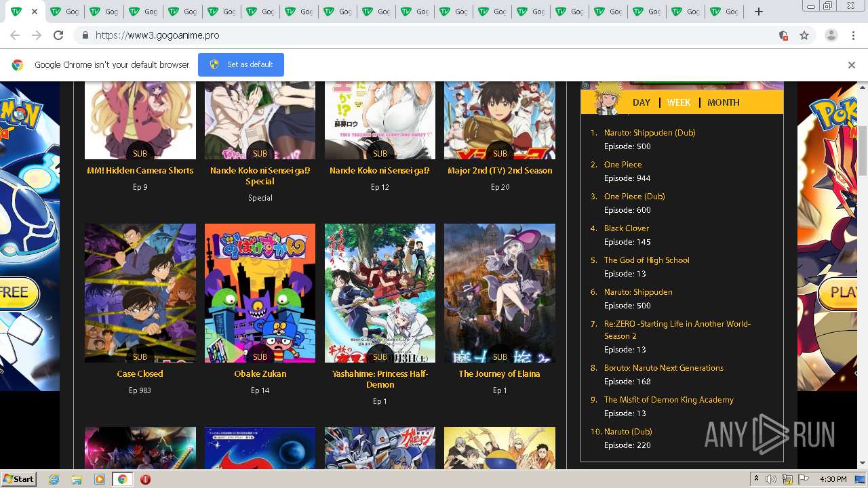This screenshot has height=488, width=868.
Task: Click Nande Koko ni Sensei ga!? Ep 12 title
Action: point(380,171)
